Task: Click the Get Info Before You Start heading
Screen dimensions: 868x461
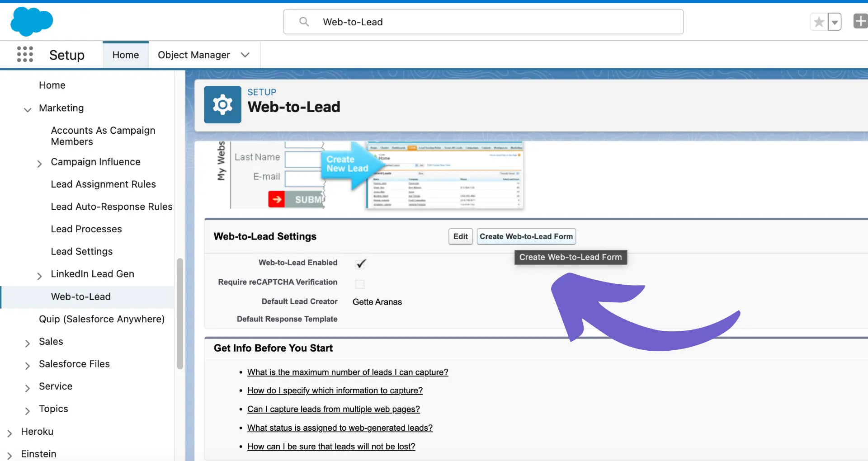Action: tap(273, 348)
